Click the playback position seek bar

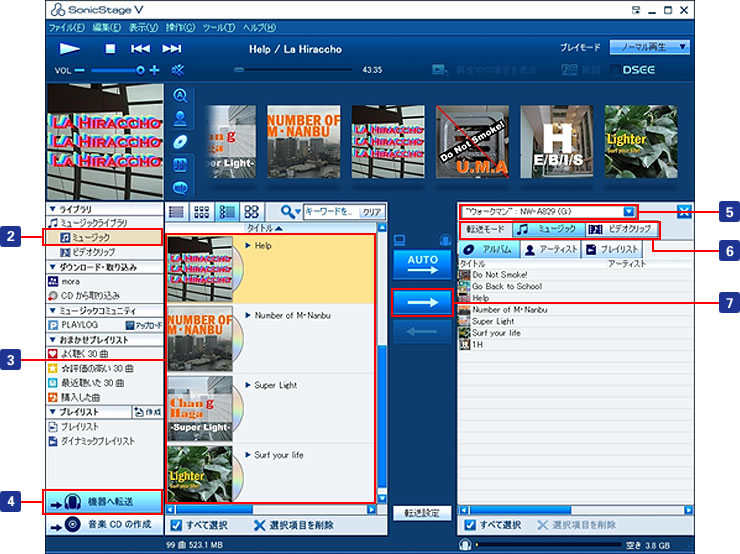click(x=293, y=70)
